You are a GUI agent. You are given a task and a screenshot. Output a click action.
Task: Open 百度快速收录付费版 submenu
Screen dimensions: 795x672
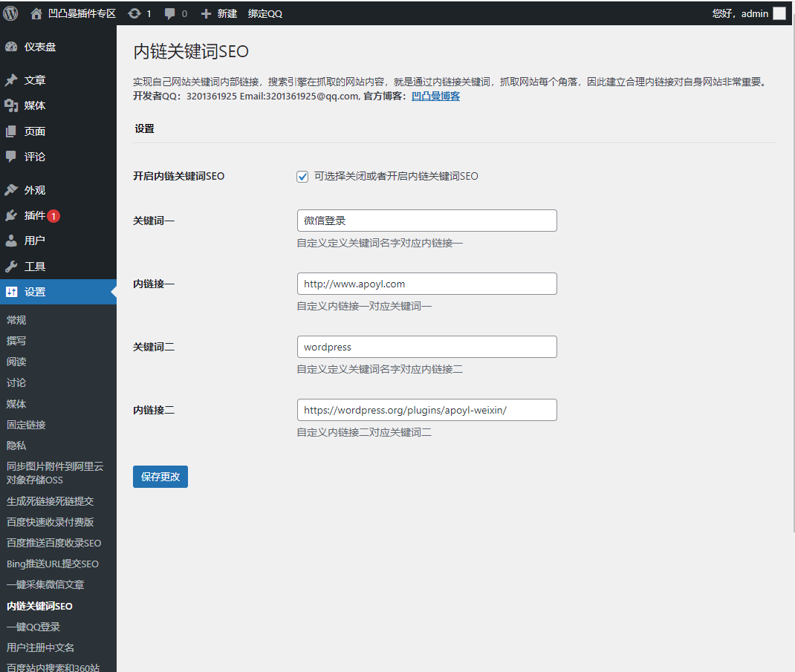coord(51,522)
